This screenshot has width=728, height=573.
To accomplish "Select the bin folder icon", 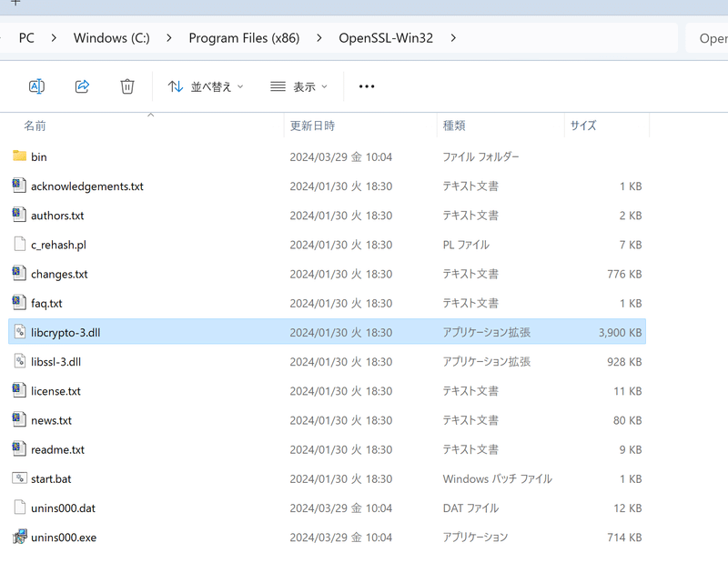I will [x=19, y=156].
